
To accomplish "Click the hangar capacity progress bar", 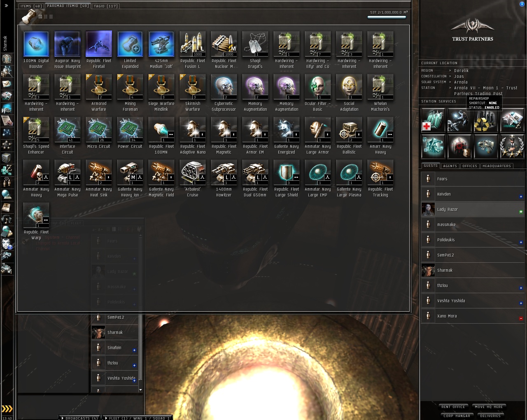I will (387, 17).
